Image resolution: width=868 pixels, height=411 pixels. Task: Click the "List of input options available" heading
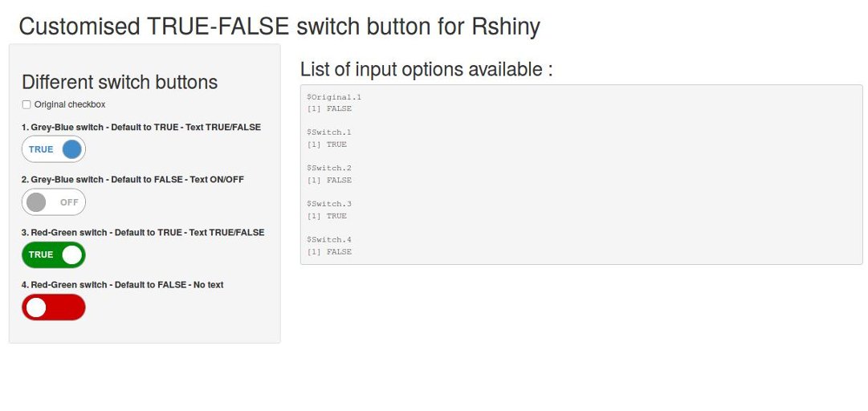point(426,70)
